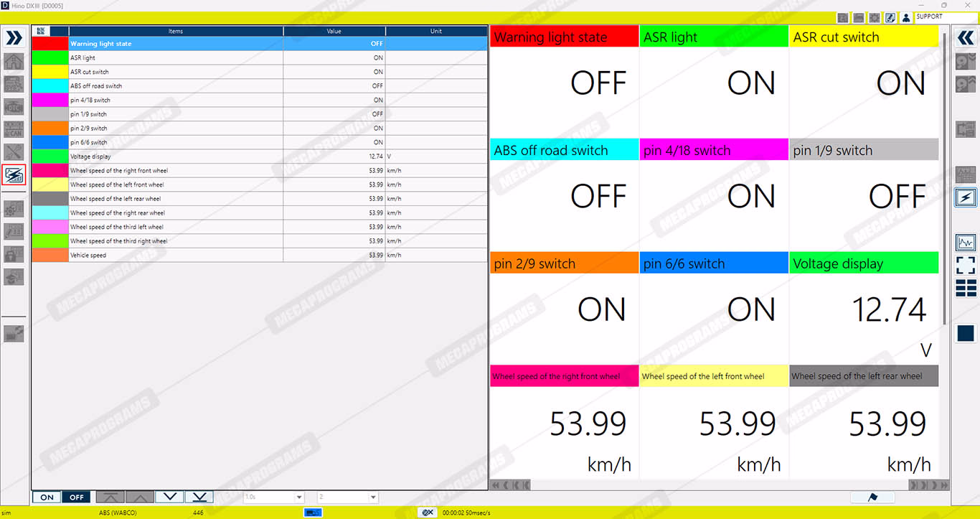This screenshot has height=519, width=980.
Task: Select the lightning numeric display view toggle
Action: pyautogui.click(x=966, y=197)
